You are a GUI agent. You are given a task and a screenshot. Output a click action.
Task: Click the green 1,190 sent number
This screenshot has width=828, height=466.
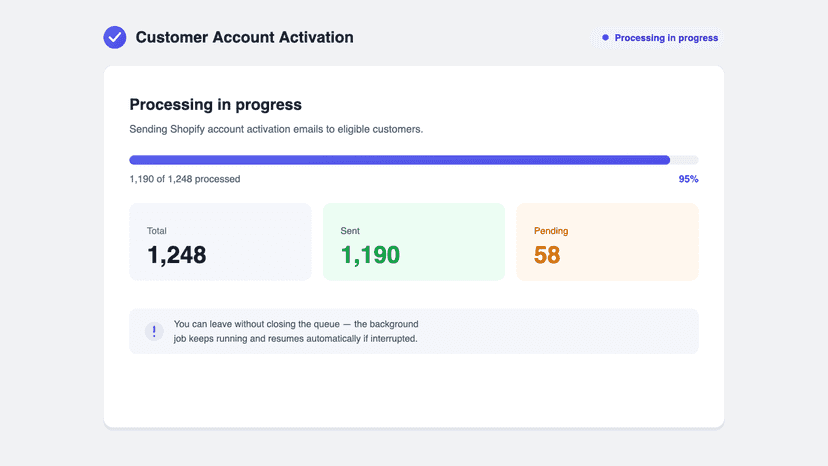pos(370,255)
